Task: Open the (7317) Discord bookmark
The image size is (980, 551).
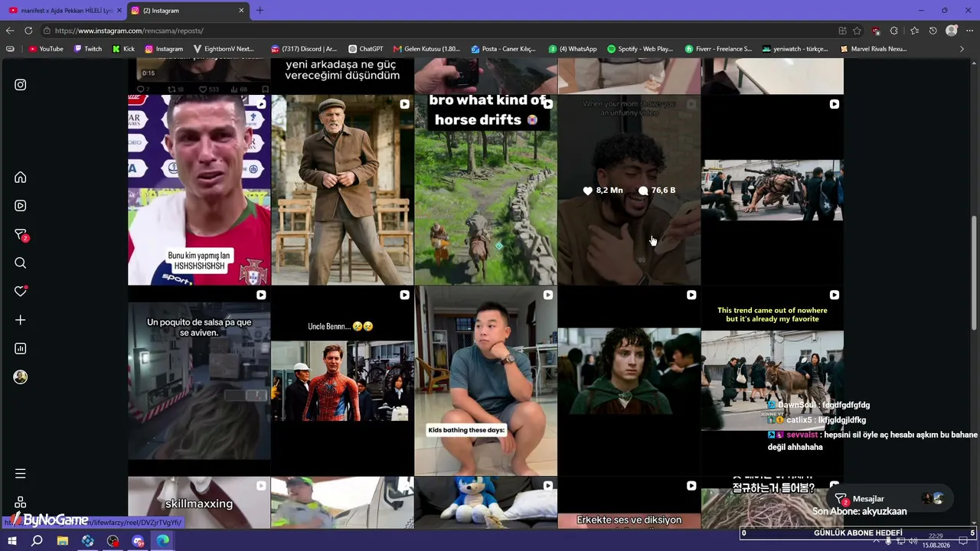Action: pos(304,49)
